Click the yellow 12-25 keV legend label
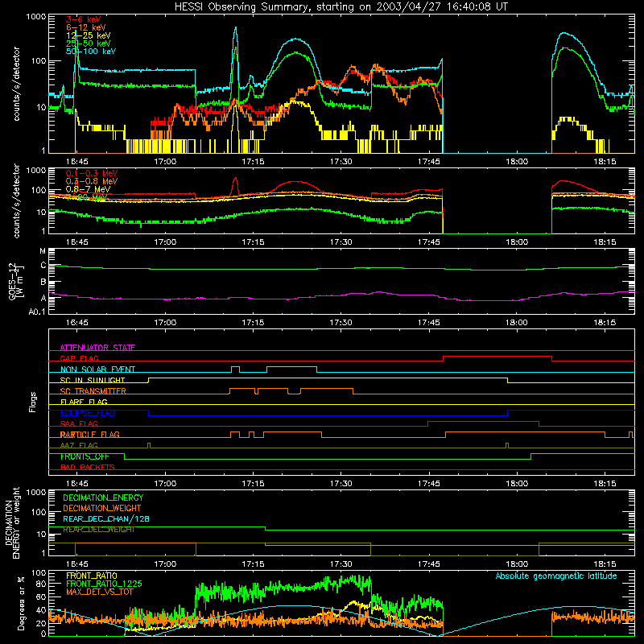 (x=89, y=35)
